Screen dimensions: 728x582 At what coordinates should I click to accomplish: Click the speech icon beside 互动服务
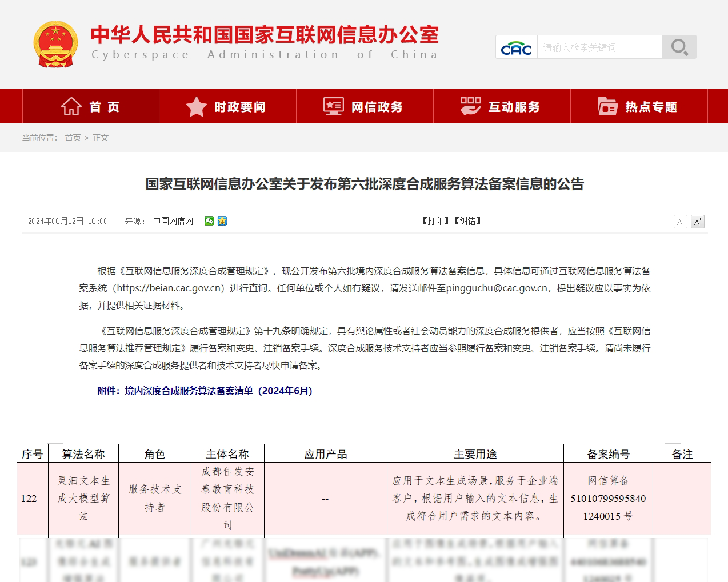[x=470, y=106]
